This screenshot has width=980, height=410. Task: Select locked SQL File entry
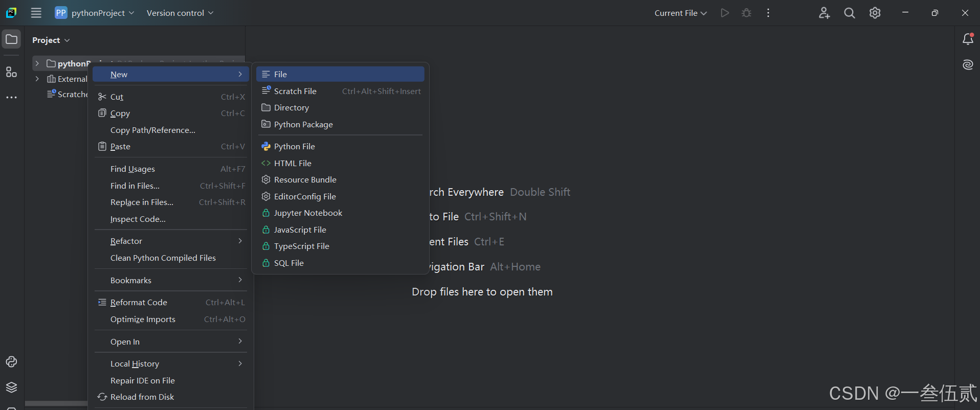340,263
